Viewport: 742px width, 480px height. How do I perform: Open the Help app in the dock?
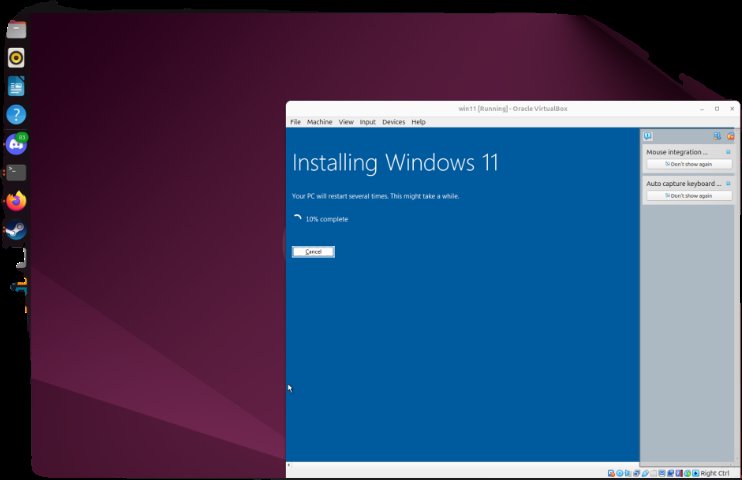pos(16,115)
